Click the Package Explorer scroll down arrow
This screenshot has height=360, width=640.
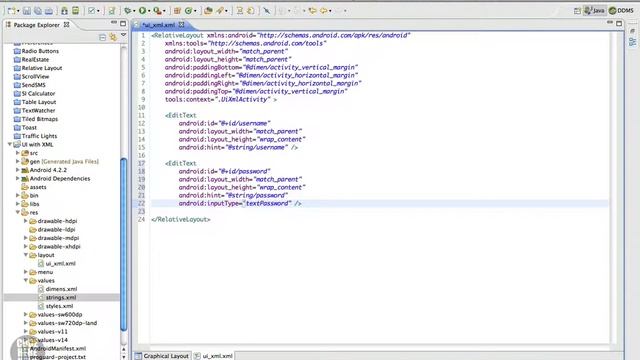click(x=124, y=357)
